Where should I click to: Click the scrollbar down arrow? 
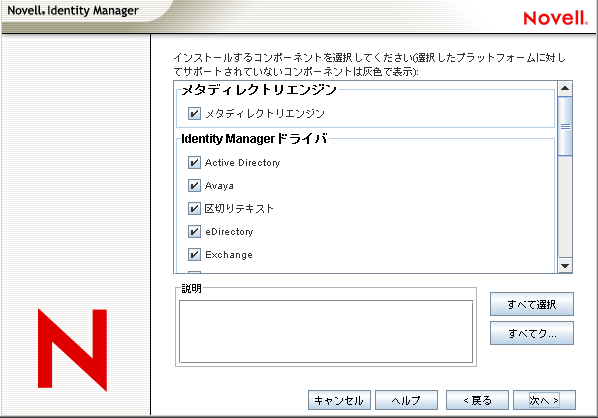565,266
